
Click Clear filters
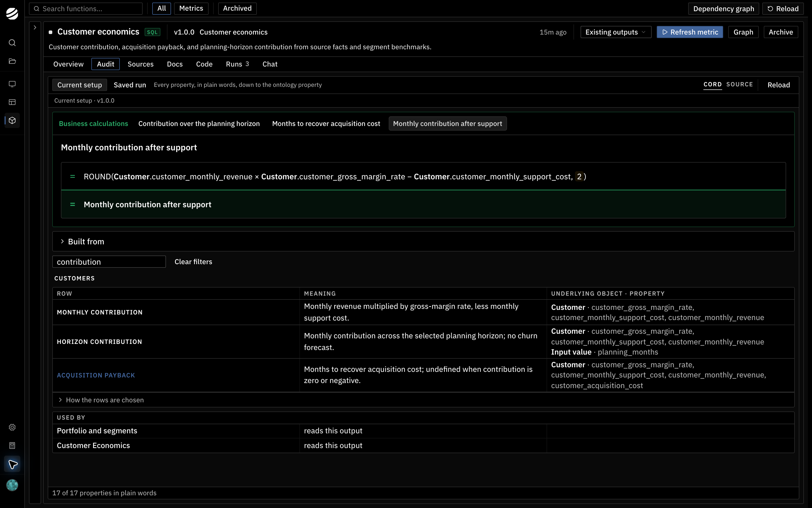[193, 262]
